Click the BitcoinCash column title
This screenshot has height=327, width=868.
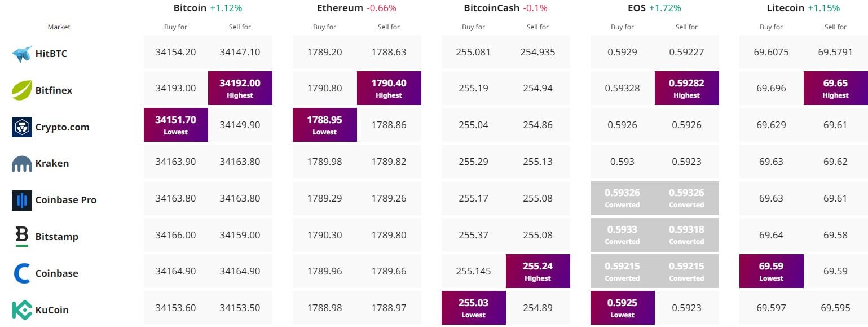click(x=504, y=8)
